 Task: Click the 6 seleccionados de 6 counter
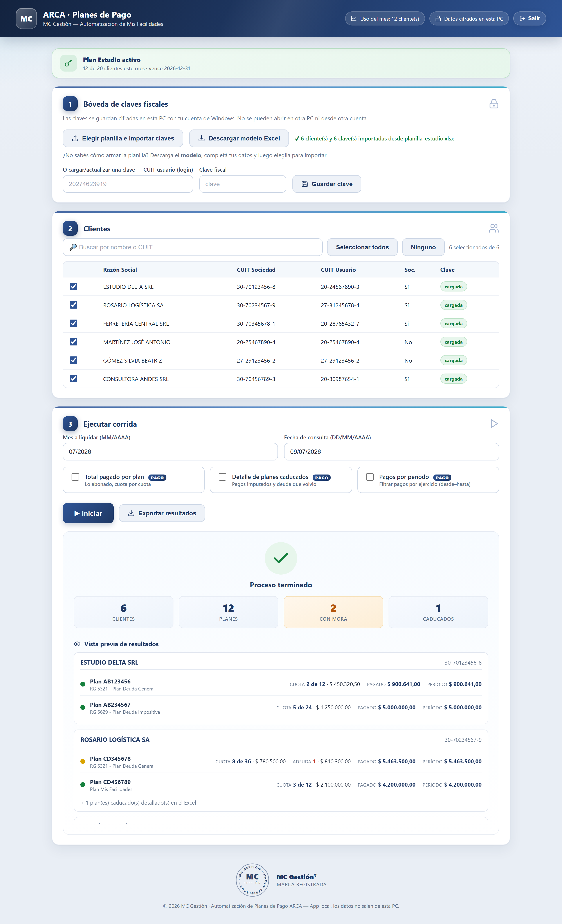(x=474, y=248)
